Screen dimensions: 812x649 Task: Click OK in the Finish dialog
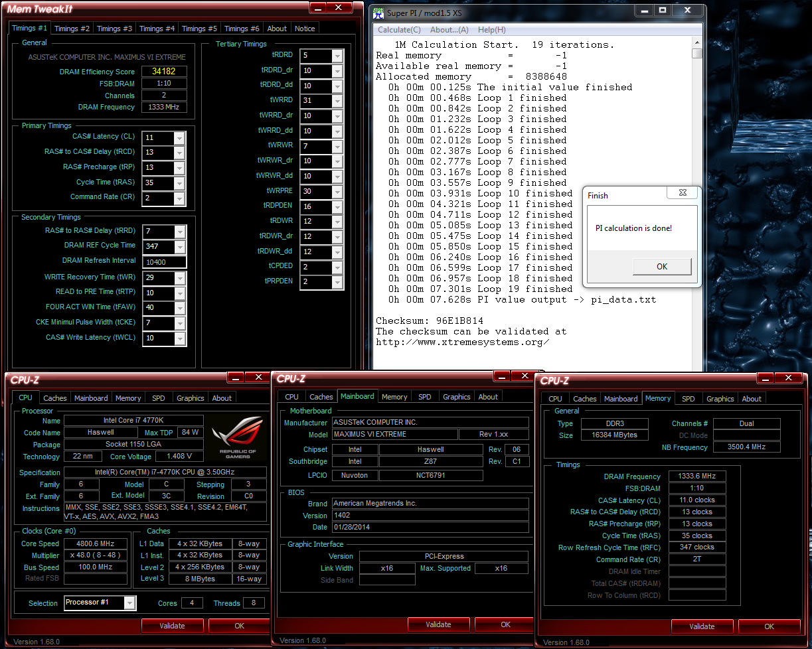[x=662, y=266]
